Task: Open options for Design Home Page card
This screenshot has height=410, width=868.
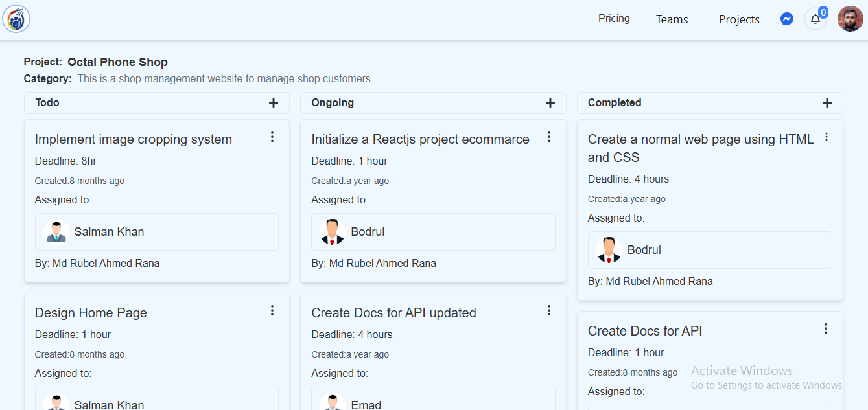Action: [x=272, y=310]
